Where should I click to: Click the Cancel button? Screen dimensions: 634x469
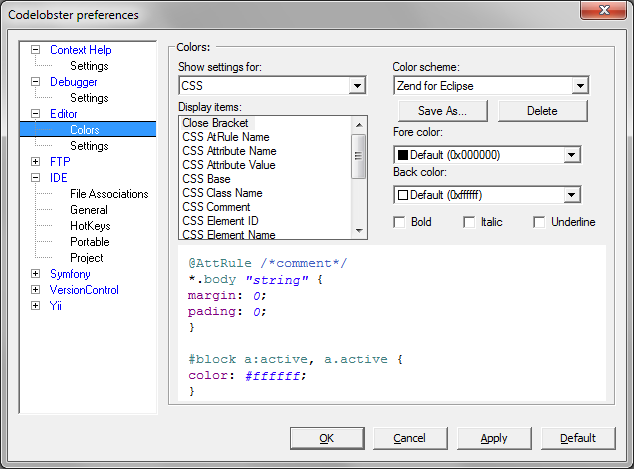[x=410, y=438]
